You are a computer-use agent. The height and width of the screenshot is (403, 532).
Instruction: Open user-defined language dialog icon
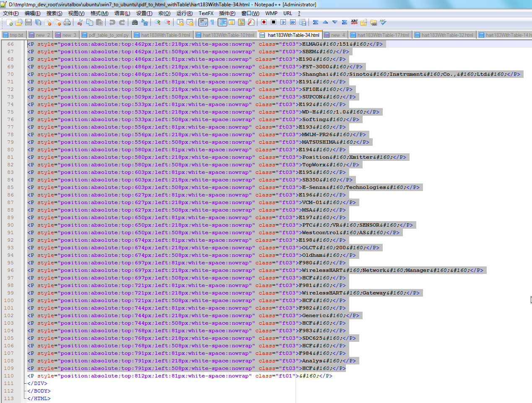click(x=232, y=22)
